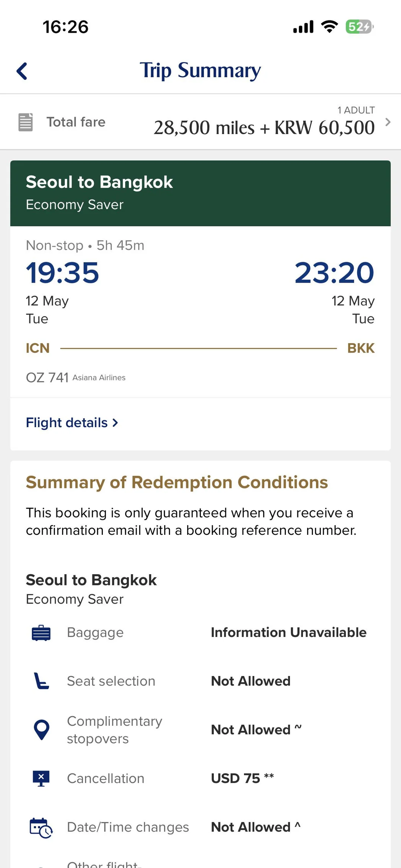This screenshot has height=868, width=401.
Task: Tap Information Unavailable baggage text
Action: (x=288, y=633)
